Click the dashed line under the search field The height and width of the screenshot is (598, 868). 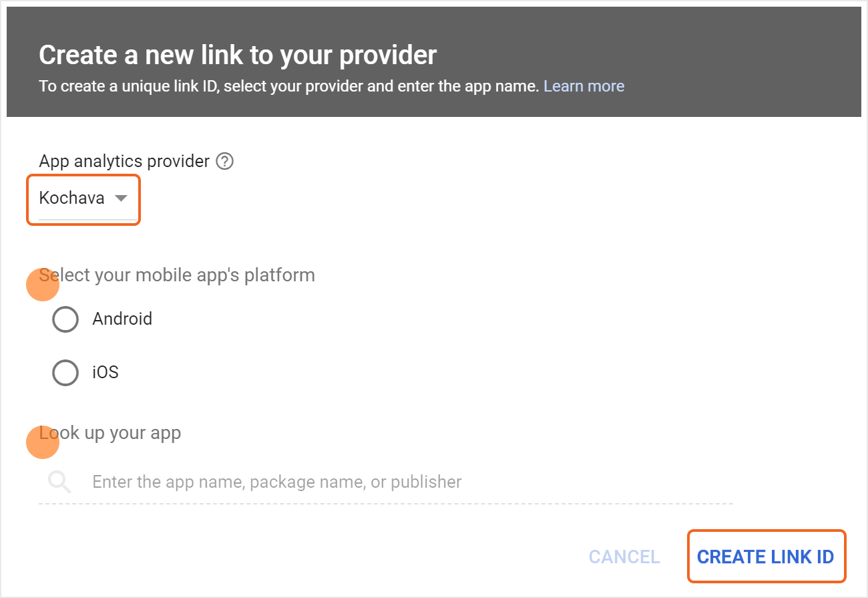tap(386, 503)
